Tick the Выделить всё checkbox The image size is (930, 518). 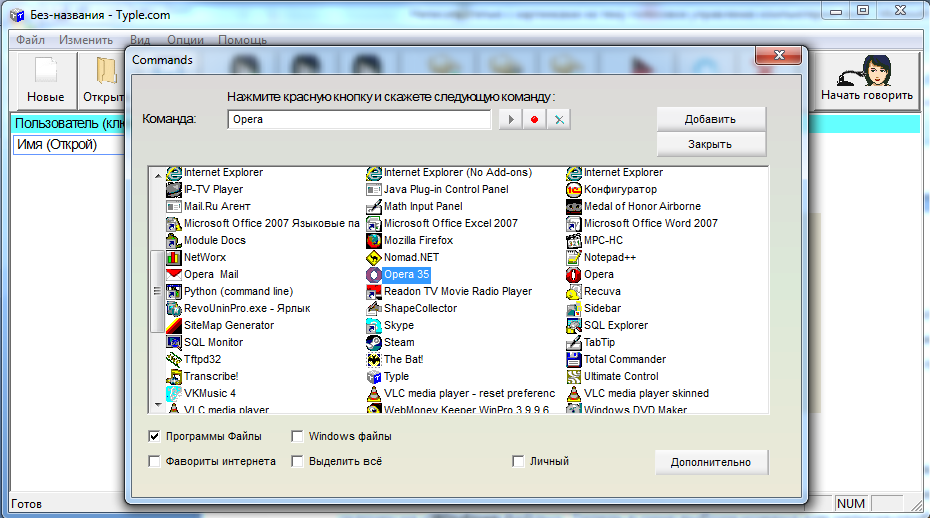298,462
